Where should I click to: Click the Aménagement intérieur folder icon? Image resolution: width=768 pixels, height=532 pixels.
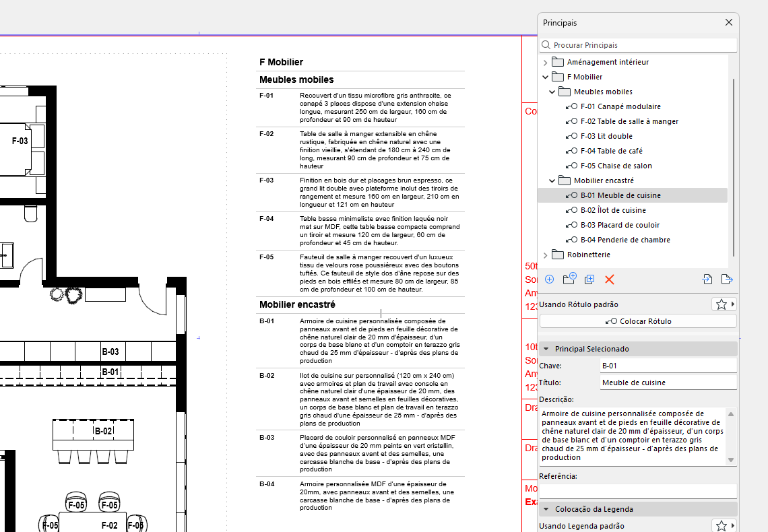(557, 62)
